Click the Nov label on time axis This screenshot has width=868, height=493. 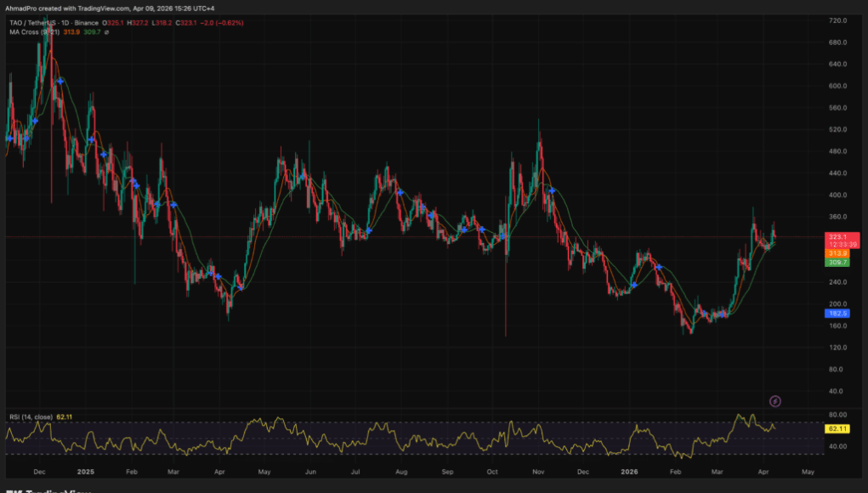click(536, 470)
